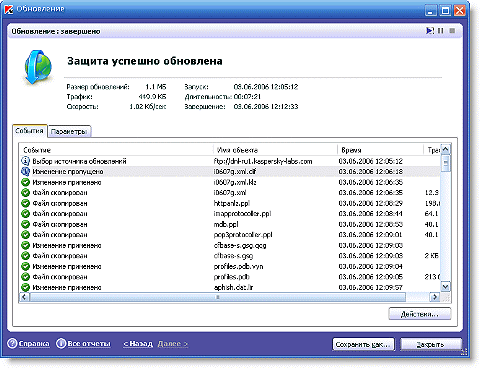The height and width of the screenshot is (368, 480).
Task: Click the Справка help icon
Action: click(12, 344)
